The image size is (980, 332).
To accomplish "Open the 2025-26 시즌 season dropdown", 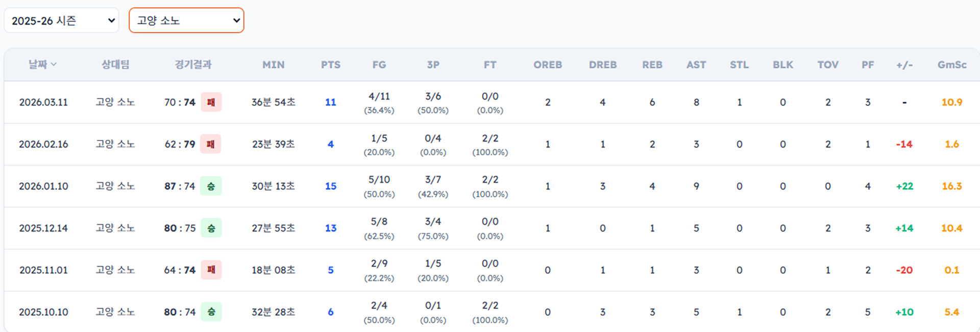I will pyautogui.click(x=61, y=21).
